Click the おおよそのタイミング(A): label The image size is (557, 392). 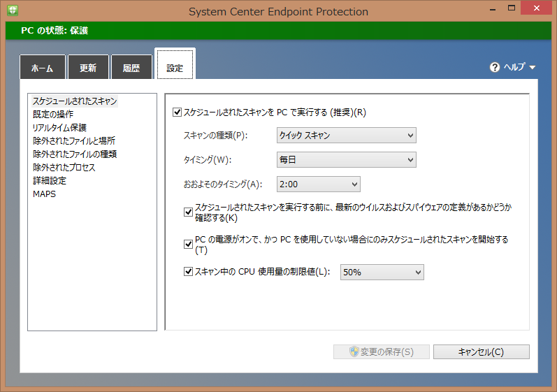pyautogui.click(x=223, y=184)
